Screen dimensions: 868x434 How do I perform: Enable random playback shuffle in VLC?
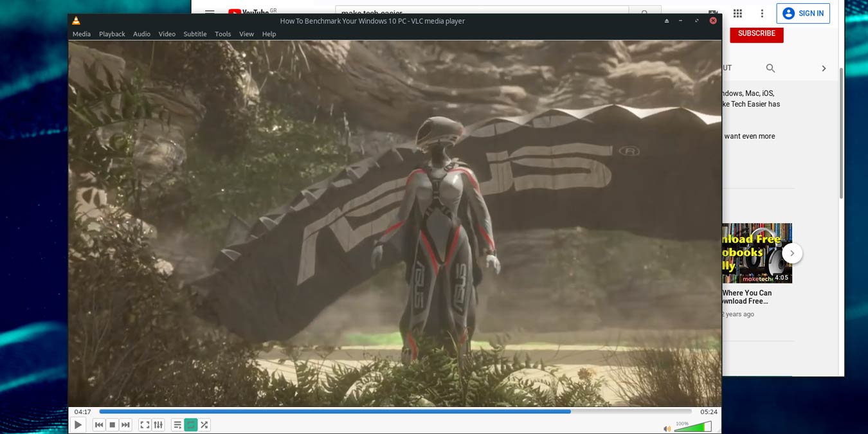click(204, 424)
